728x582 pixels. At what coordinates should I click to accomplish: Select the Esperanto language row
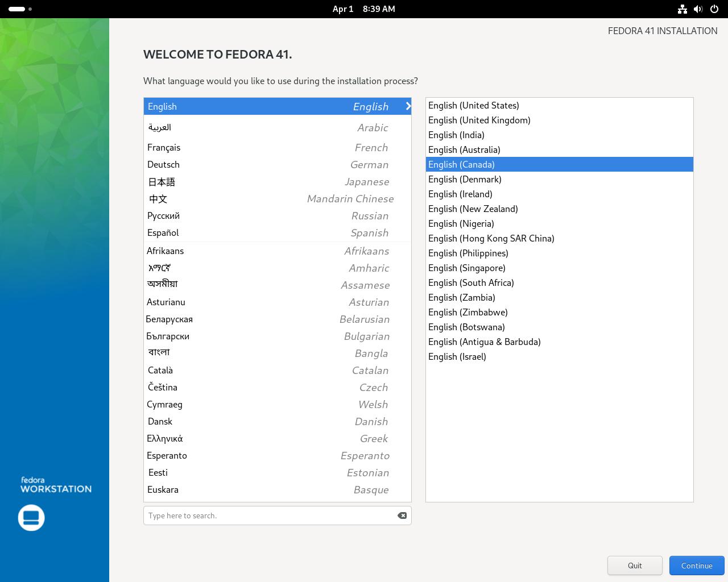pos(278,455)
